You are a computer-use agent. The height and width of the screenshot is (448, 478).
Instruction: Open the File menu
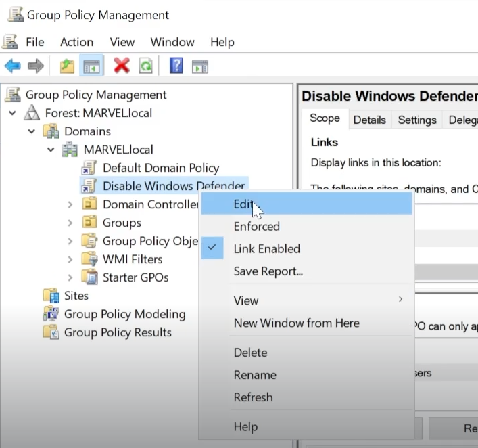click(x=35, y=42)
